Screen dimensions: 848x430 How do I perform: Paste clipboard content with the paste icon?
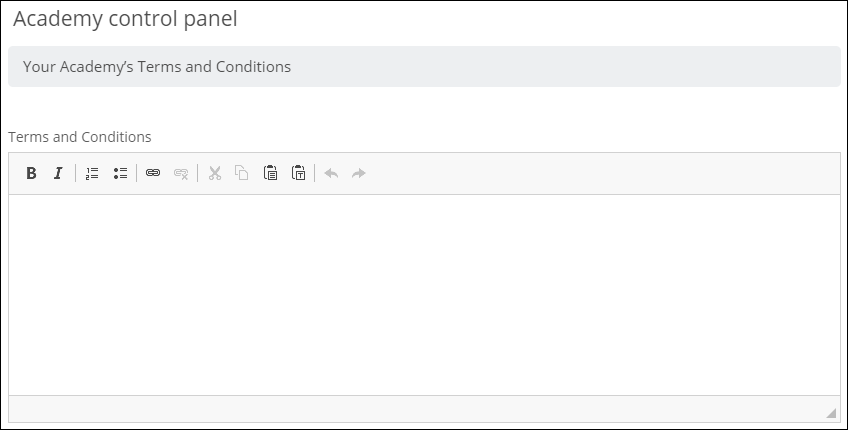[270, 173]
